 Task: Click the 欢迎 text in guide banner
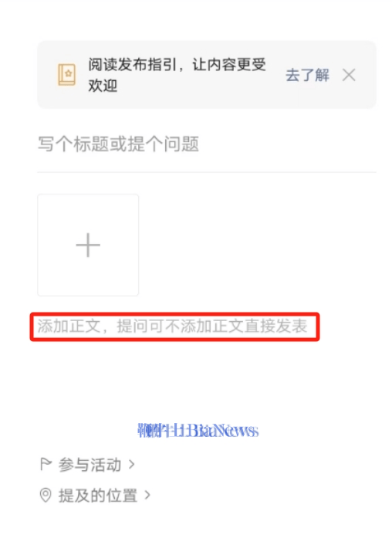click(103, 86)
